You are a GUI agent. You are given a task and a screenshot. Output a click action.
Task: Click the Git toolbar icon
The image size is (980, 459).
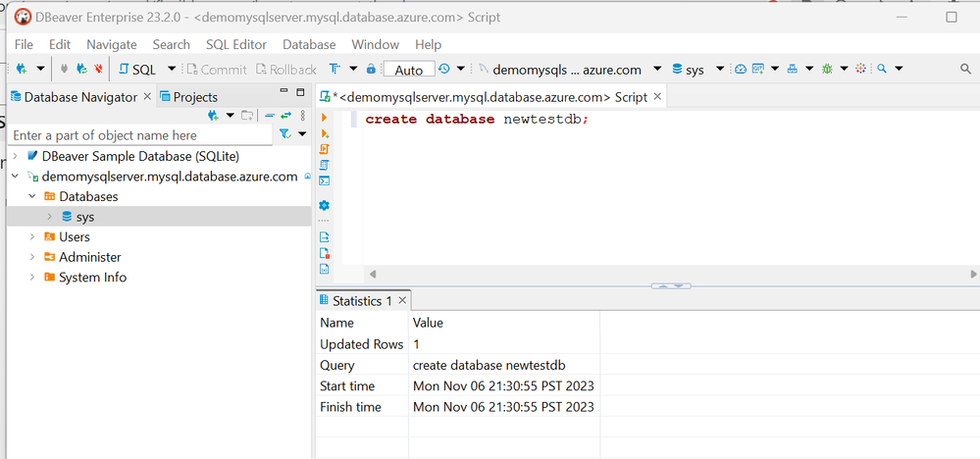(758, 69)
